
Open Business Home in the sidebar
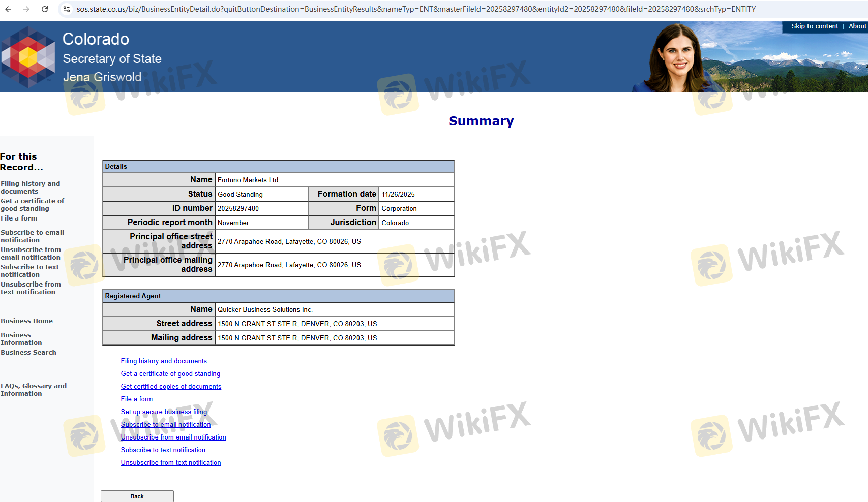26,321
